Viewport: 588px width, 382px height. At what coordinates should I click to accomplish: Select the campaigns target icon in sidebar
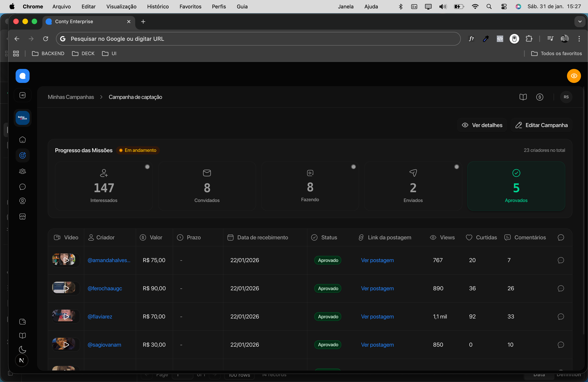(22, 155)
